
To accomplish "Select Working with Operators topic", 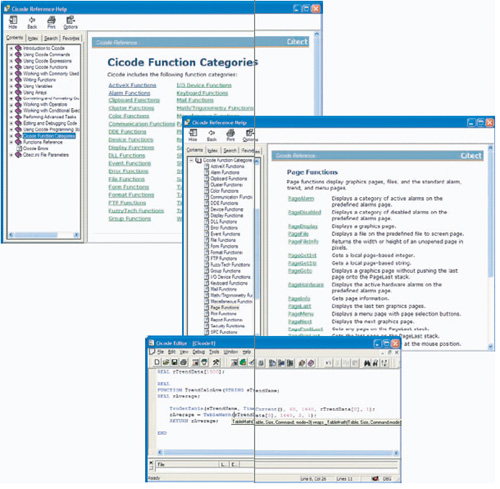I will coord(45,105).
